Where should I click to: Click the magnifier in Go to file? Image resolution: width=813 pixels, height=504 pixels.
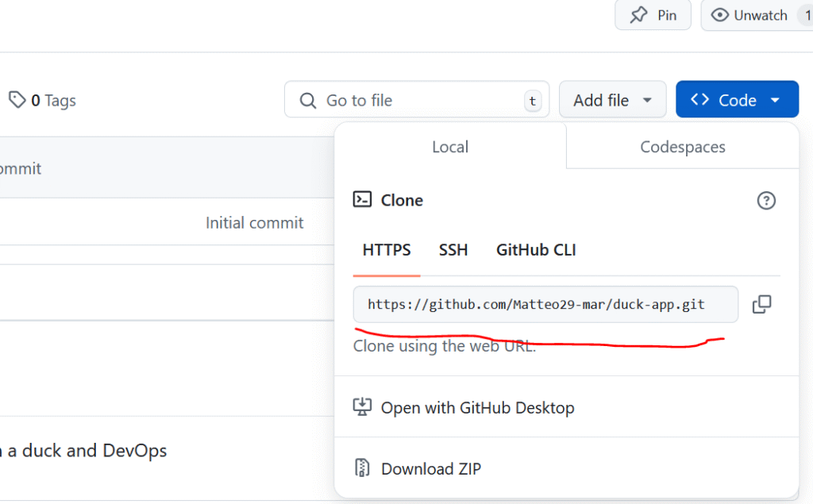[308, 100]
